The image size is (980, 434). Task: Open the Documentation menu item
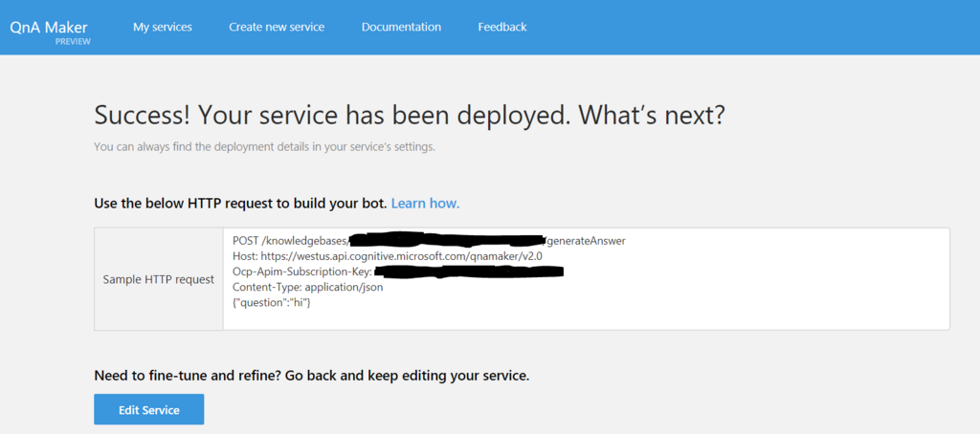coord(401,27)
